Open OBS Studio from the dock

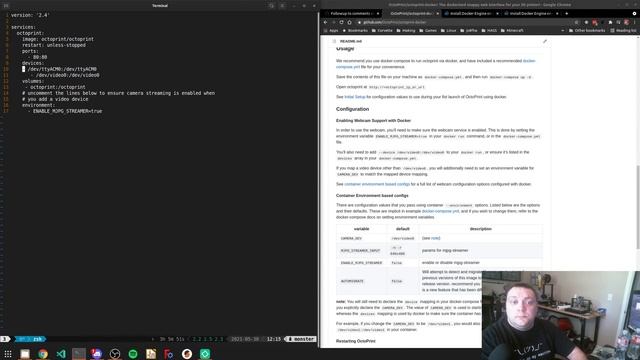[115, 354]
